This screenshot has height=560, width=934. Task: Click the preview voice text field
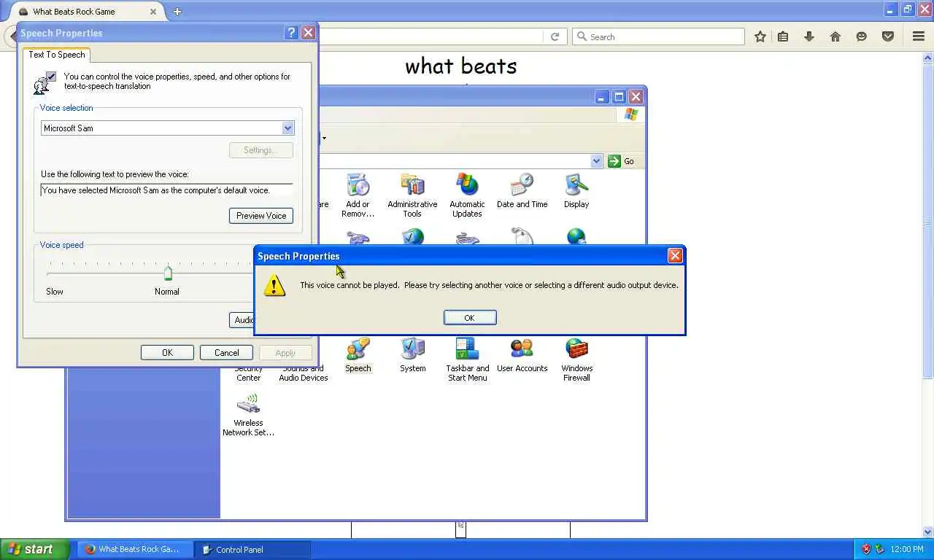point(166,190)
